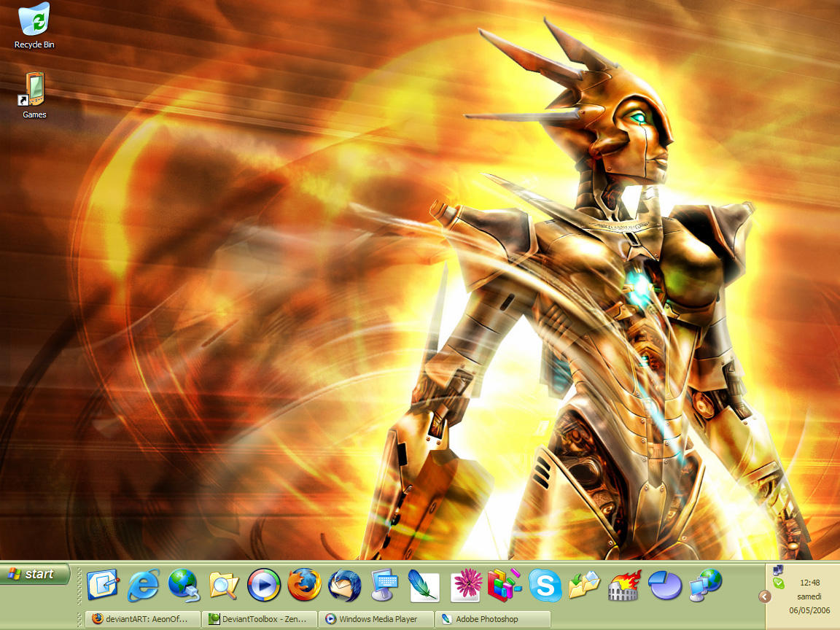Viewport: 840px width, 630px height.
Task: Switch to DeviantToolbox taskbar window
Action: (x=260, y=619)
